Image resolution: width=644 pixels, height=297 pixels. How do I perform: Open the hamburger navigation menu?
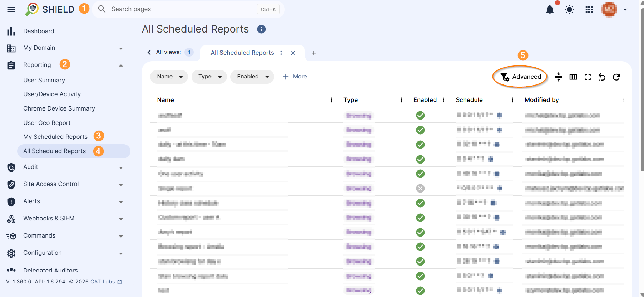point(11,9)
